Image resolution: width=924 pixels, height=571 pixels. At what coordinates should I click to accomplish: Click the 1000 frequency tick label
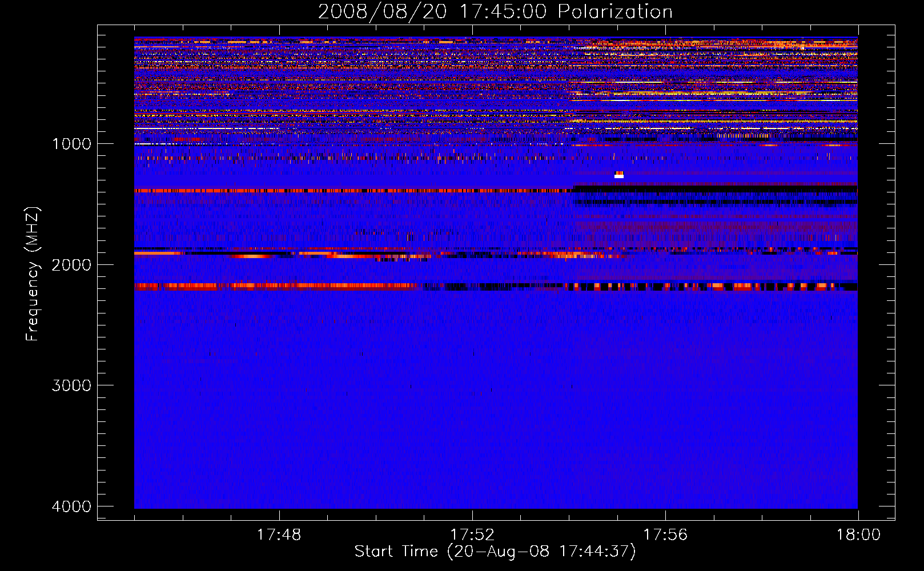click(x=71, y=143)
